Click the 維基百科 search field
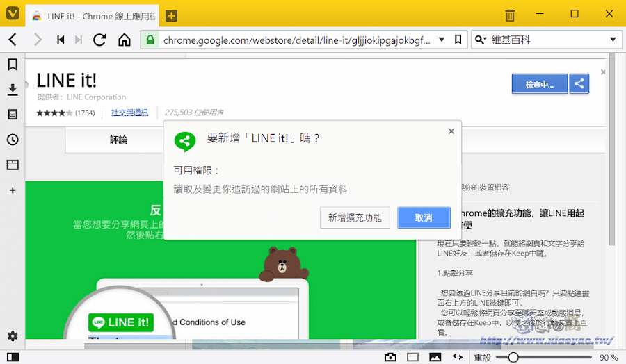The image size is (626, 364). 548,40
